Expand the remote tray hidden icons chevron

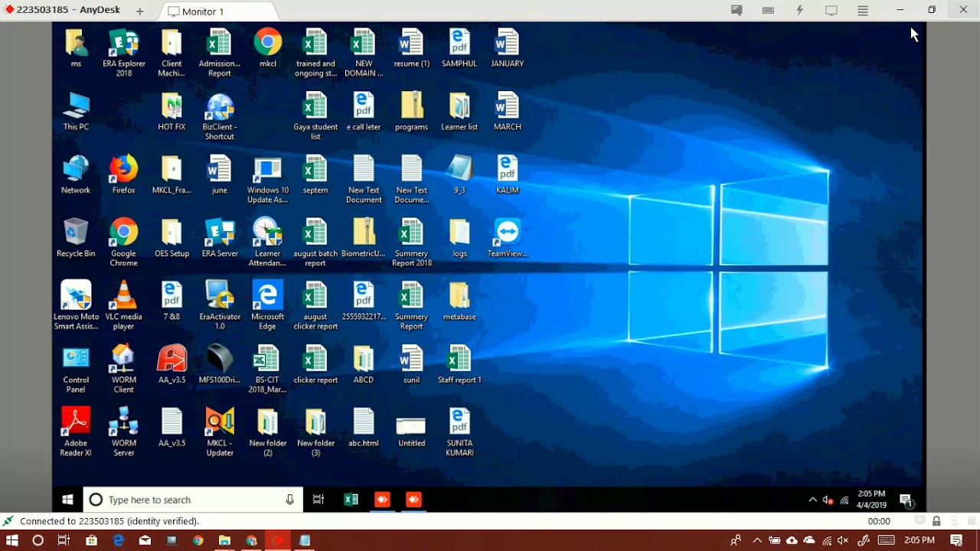click(x=812, y=500)
